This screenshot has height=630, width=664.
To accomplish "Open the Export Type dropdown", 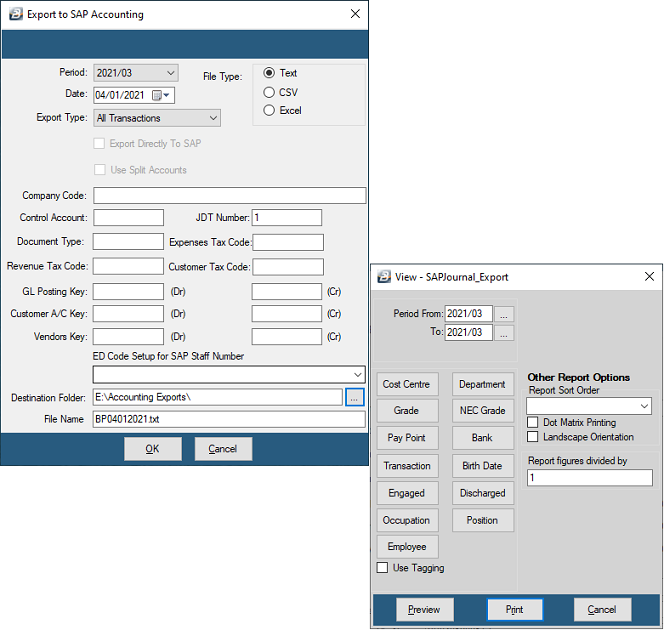I will [157, 118].
